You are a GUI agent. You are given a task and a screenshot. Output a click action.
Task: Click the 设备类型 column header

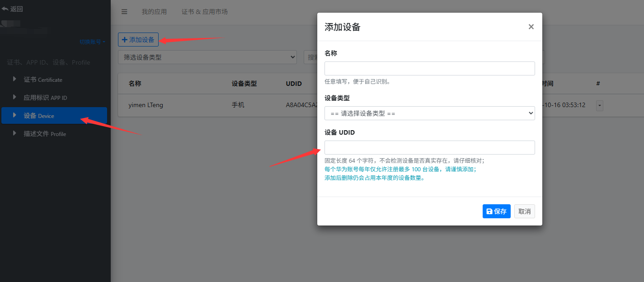coord(244,84)
